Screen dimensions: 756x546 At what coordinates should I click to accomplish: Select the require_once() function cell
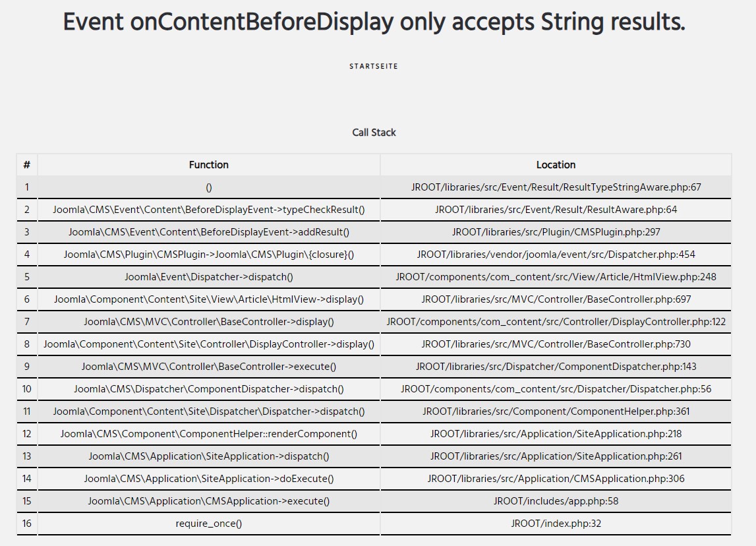point(208,524)
